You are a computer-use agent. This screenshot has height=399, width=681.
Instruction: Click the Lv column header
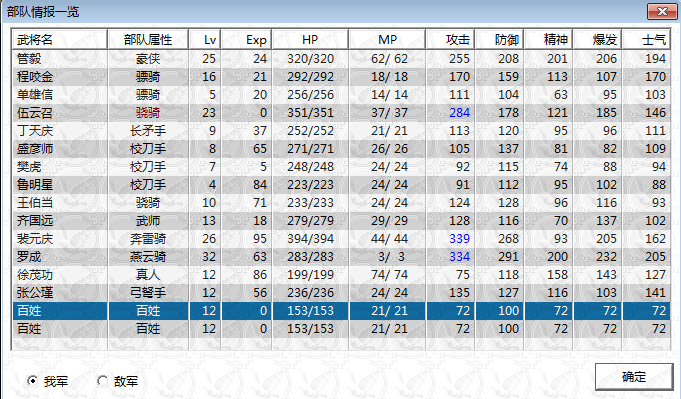click(205, 40)
